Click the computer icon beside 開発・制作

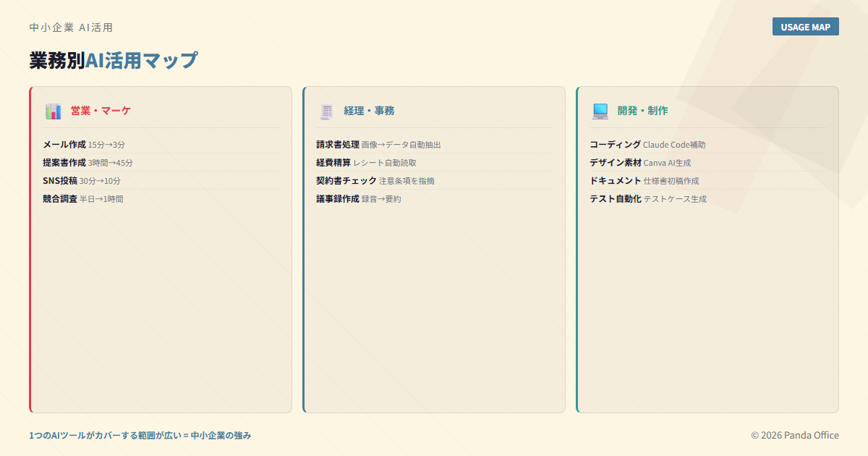[600, 111]
